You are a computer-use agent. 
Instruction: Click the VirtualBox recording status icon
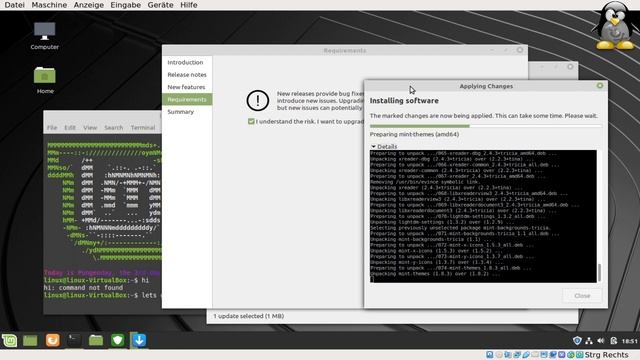553,355
